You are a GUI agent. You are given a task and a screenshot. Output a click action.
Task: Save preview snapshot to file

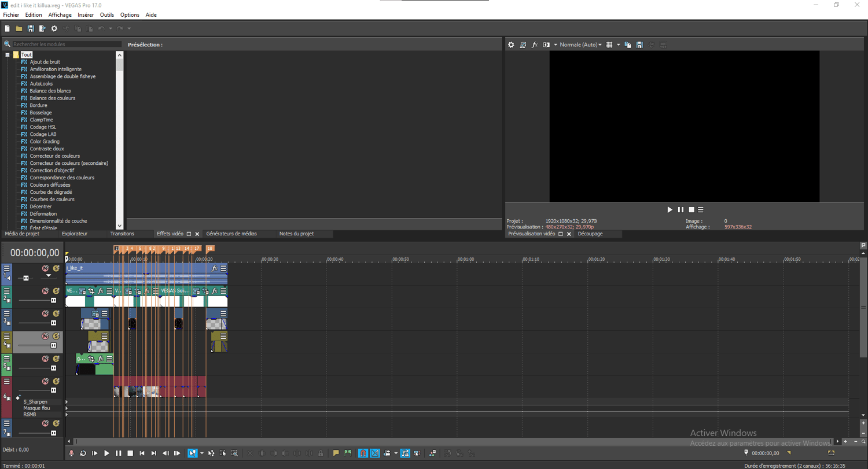(639, 45)
